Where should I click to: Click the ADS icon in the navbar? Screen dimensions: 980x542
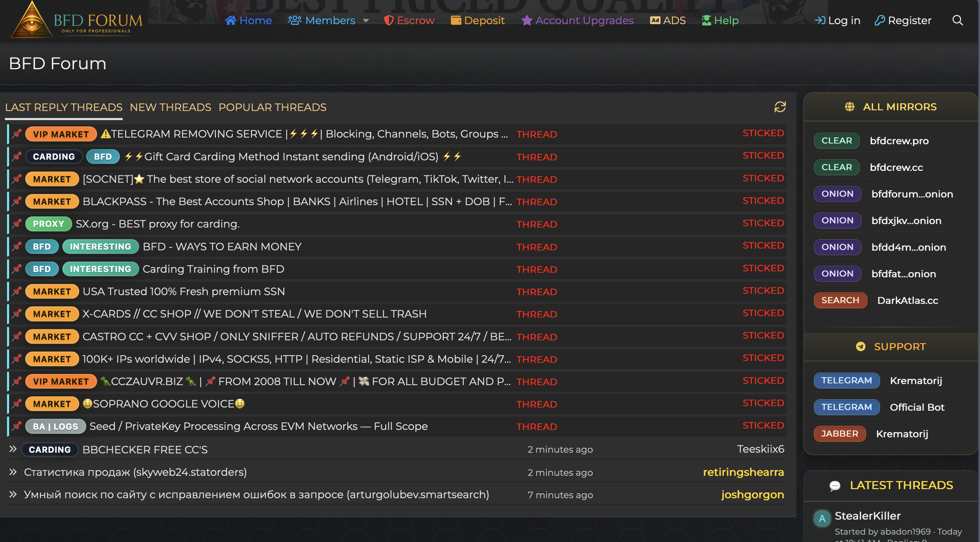pos(655,20)
